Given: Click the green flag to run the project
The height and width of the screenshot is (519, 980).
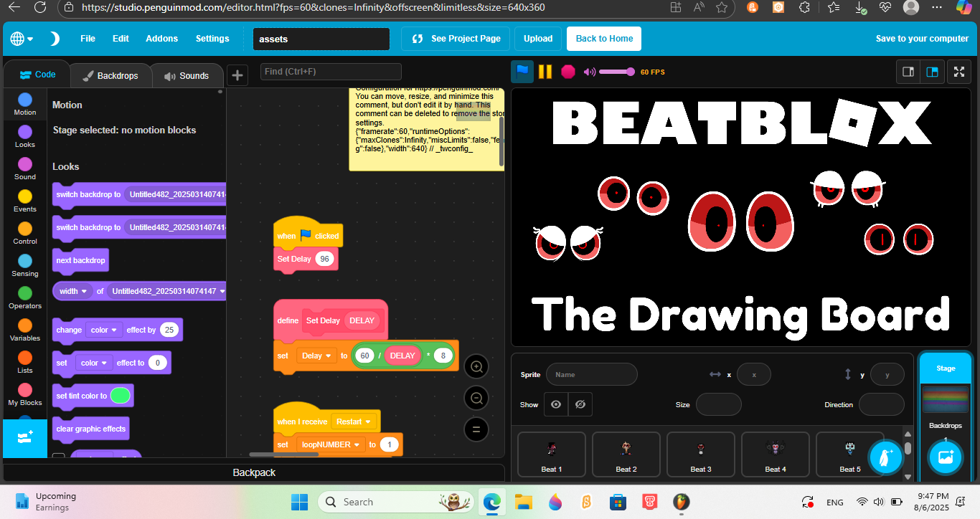Looking at the screenshot, I should point(522,72).
